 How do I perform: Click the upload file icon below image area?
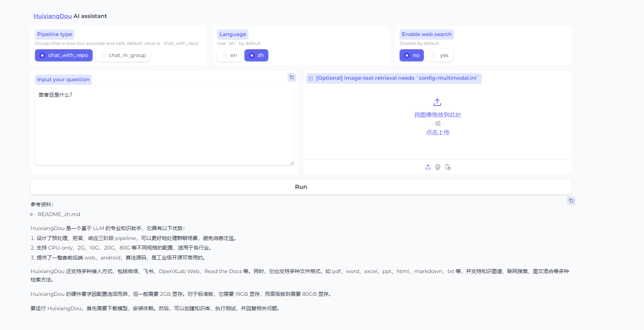[428, 167]
